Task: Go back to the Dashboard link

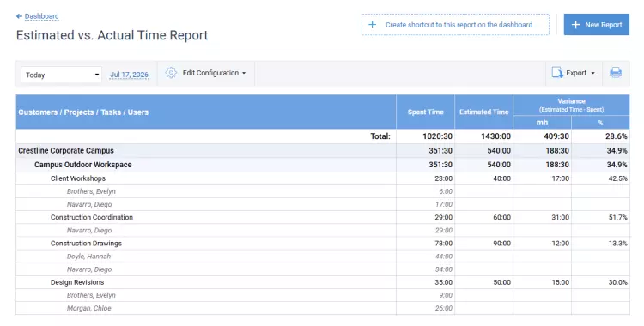Action: point(41,16)
